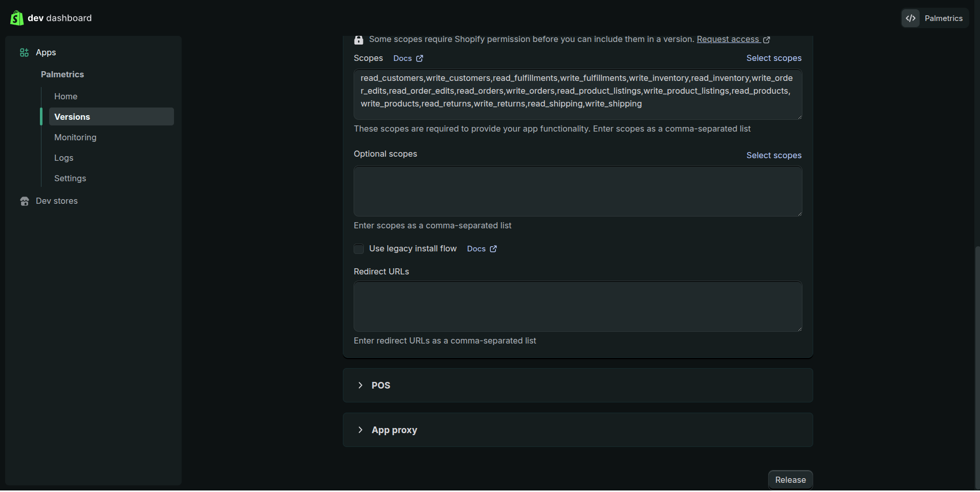Click the Request access link
980x492 pixels.
(727, 39)
